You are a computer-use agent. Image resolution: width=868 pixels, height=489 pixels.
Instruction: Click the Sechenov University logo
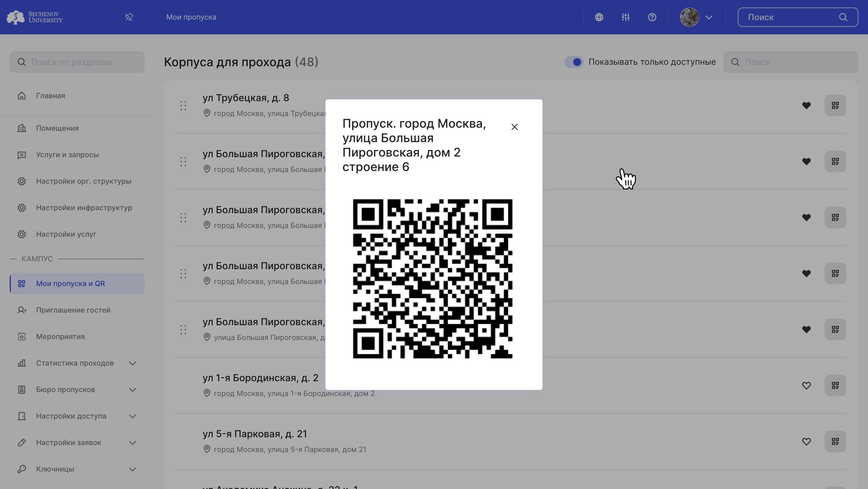[x=35, y=17]
